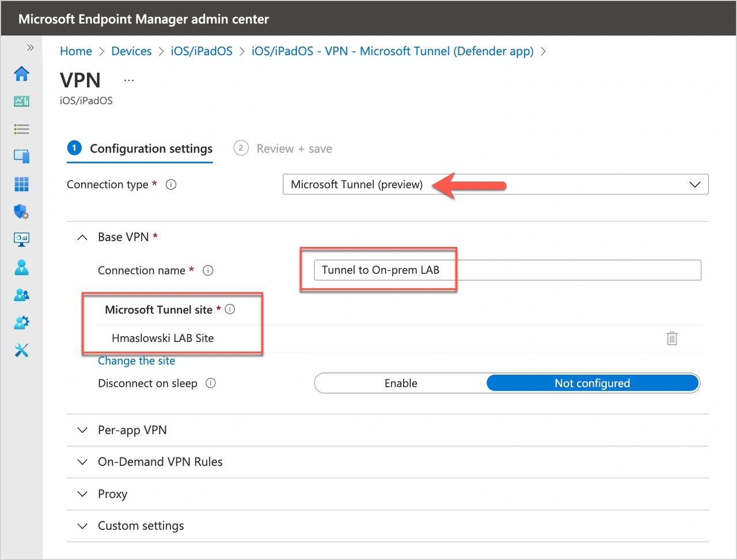Expand the Per-app VPN section
Screen dimensions: 737x560
point(132,431)
